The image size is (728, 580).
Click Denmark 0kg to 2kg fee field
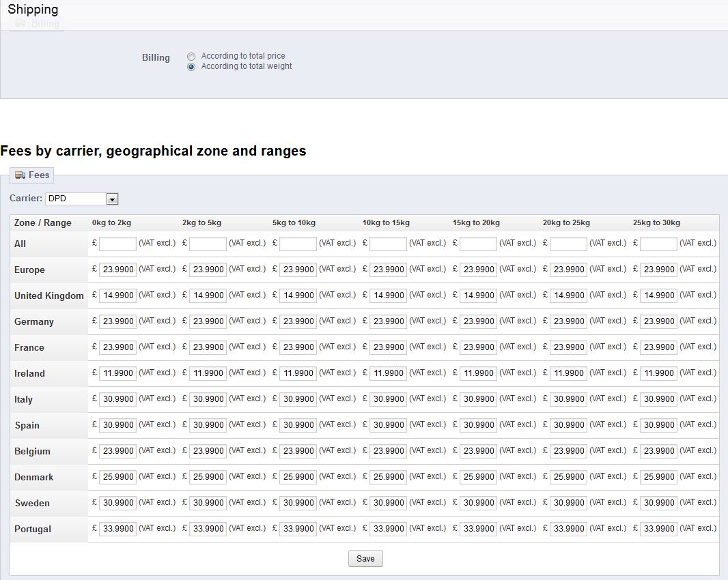[x=117, y=478]
